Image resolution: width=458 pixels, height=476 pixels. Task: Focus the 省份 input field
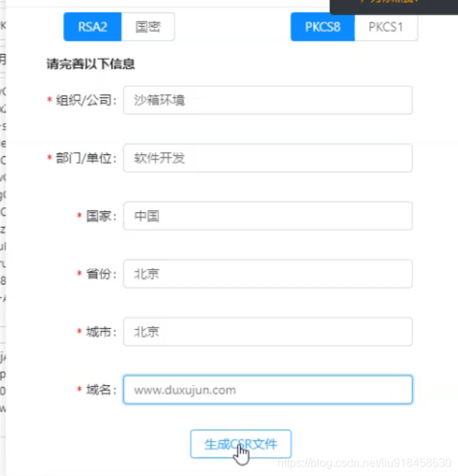pos(267,274)
